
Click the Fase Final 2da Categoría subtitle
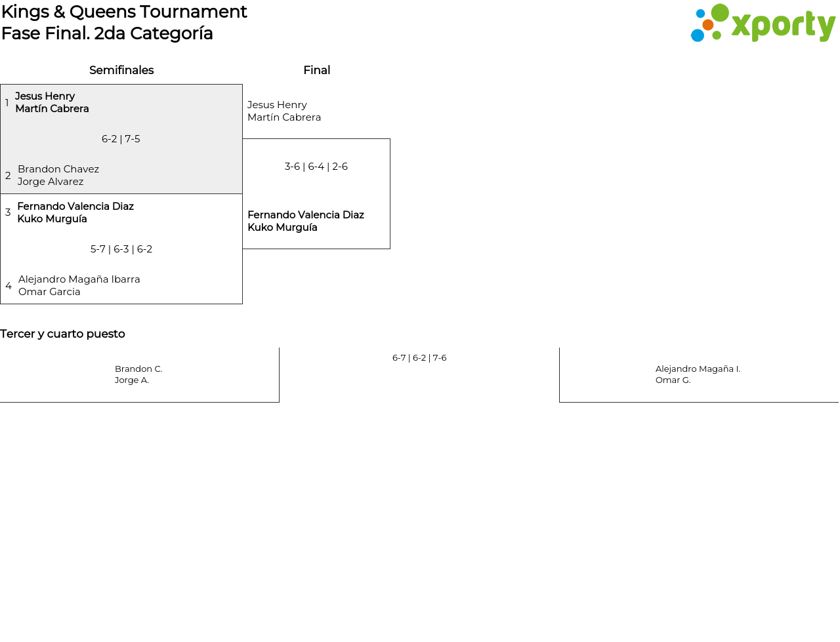click(107, 33)
